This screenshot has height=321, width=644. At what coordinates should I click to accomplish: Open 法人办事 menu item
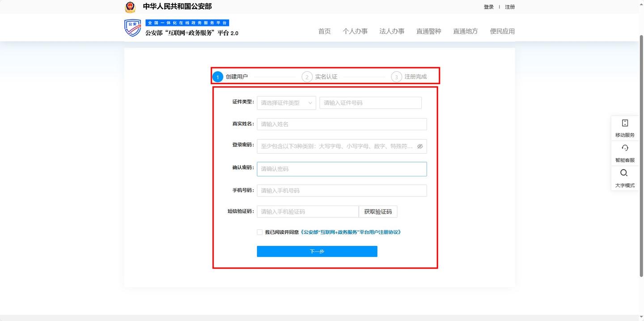(392, 31)
